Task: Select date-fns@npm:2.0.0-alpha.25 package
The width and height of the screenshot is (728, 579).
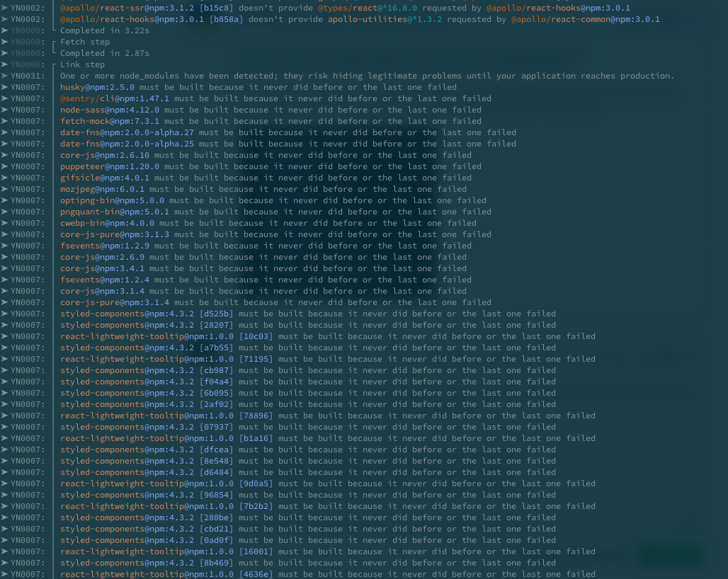Action: click(127, 144)
